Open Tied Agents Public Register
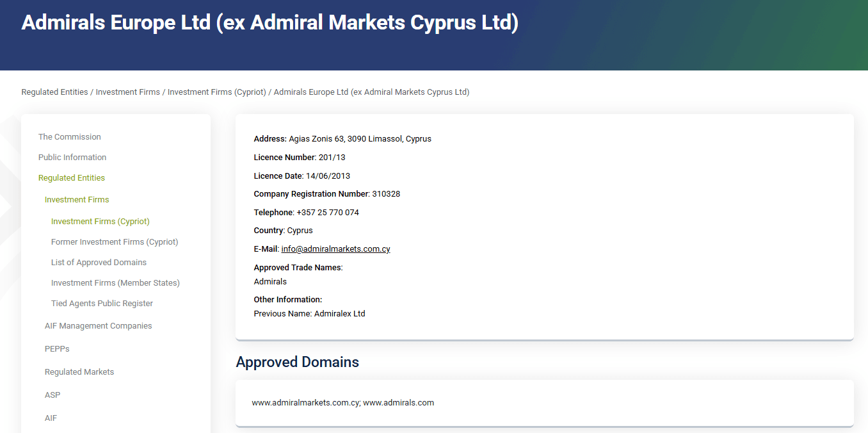 coord(102,304)
